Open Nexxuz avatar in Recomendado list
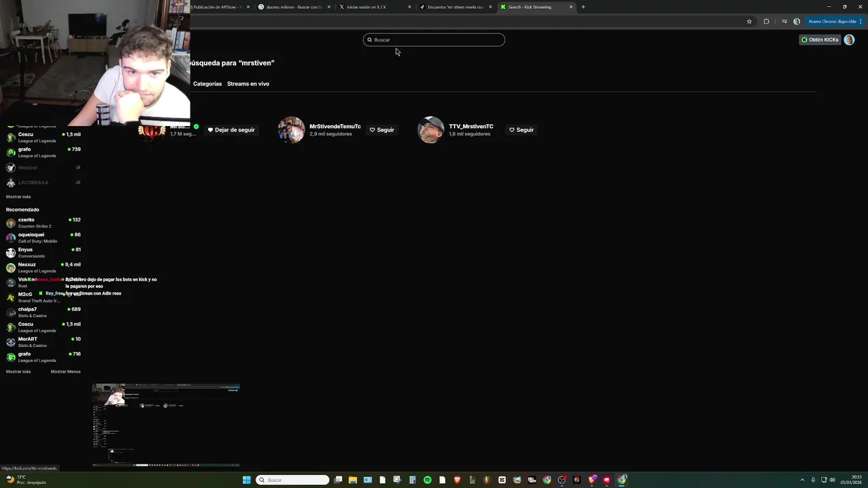This screenshot has height=488, width=868. 11,268
